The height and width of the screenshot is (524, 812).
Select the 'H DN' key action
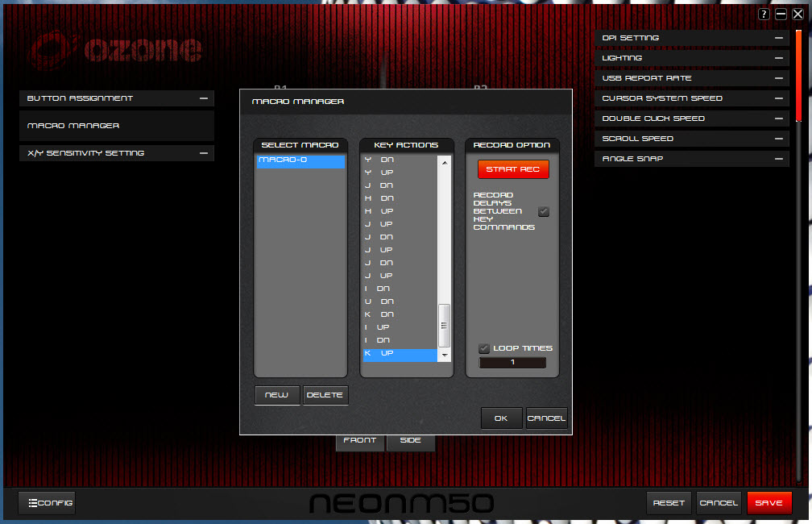point(400,198)
